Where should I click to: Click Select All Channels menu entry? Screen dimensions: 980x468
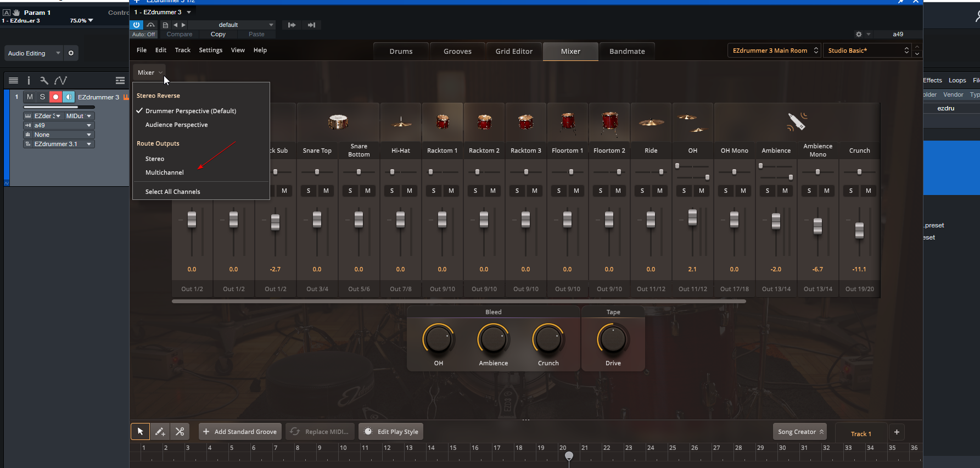[172, 192]
